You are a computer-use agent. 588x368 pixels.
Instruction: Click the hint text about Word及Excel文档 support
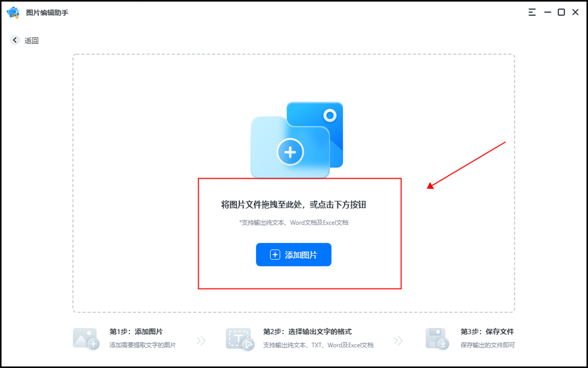click(x=294, y=222)
